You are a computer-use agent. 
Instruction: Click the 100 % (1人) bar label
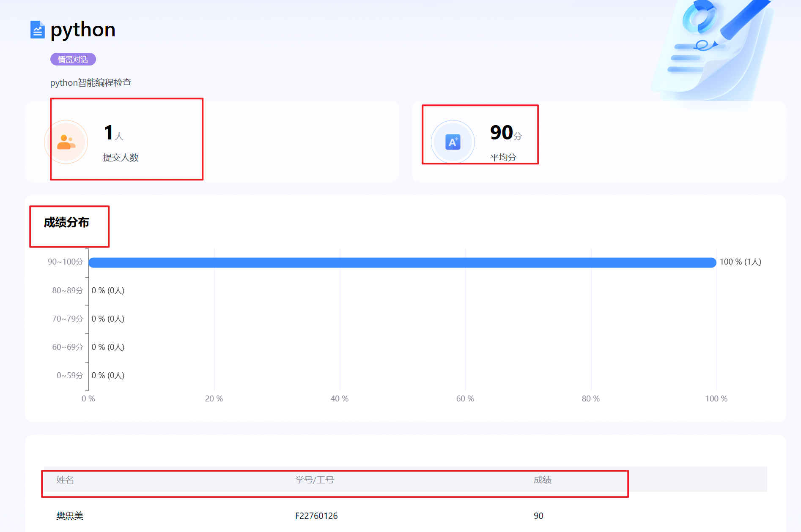pos(740,262)
